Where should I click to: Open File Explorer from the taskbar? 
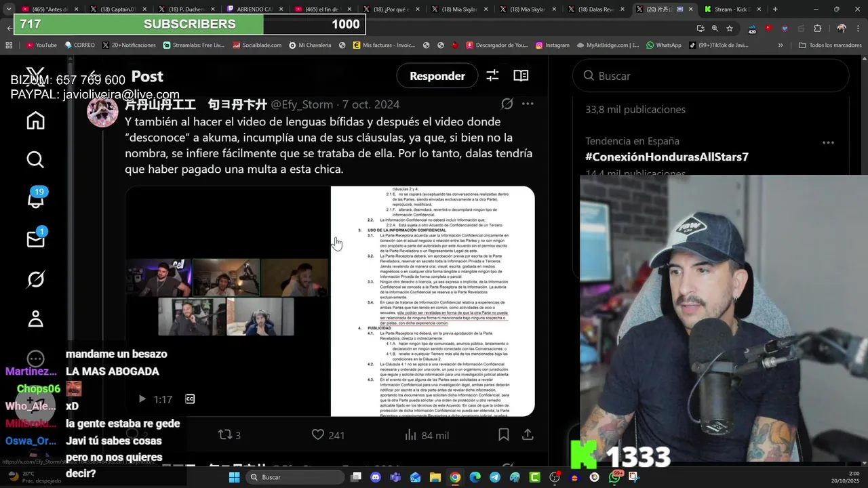tap(435, 477)
